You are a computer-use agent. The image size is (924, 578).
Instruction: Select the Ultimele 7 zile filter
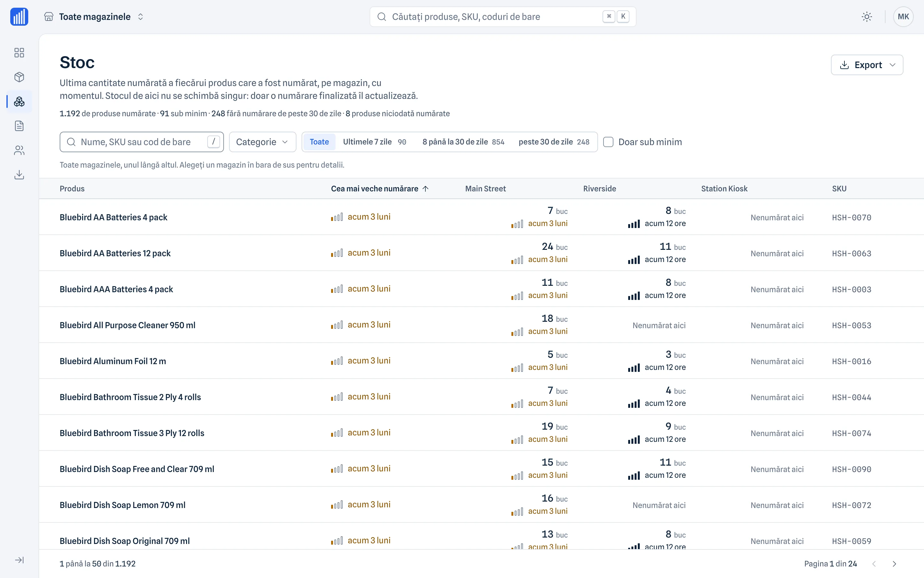374,142
